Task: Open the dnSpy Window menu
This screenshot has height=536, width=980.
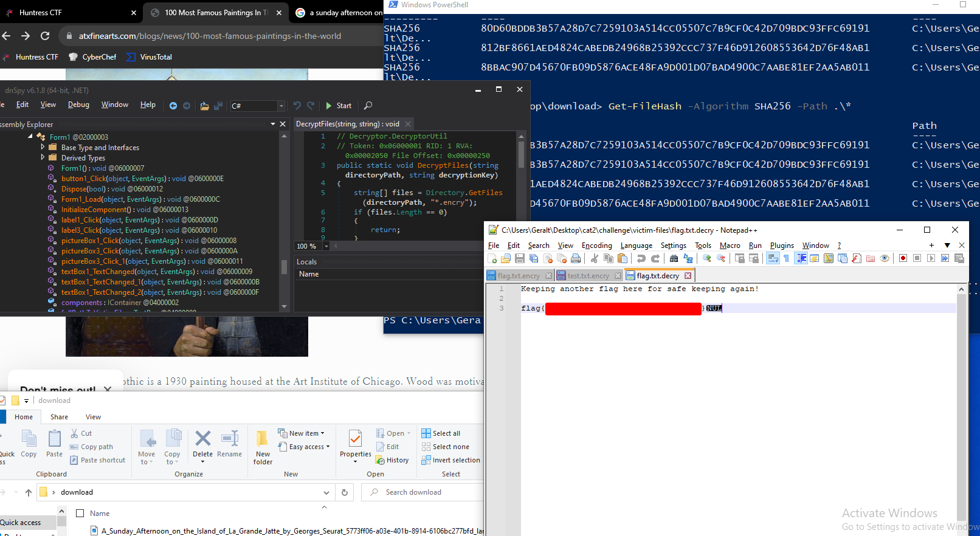Action: coord(115,105)
